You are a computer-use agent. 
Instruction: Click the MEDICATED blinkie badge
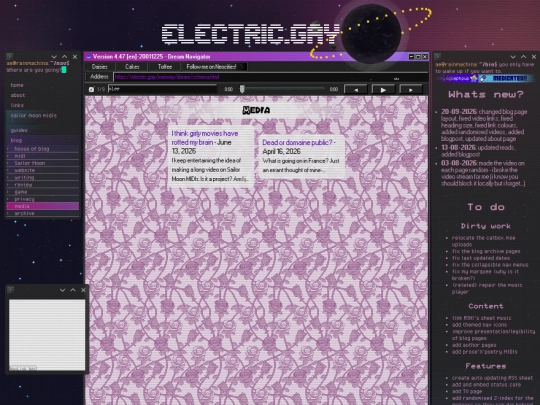coord(507,79)
